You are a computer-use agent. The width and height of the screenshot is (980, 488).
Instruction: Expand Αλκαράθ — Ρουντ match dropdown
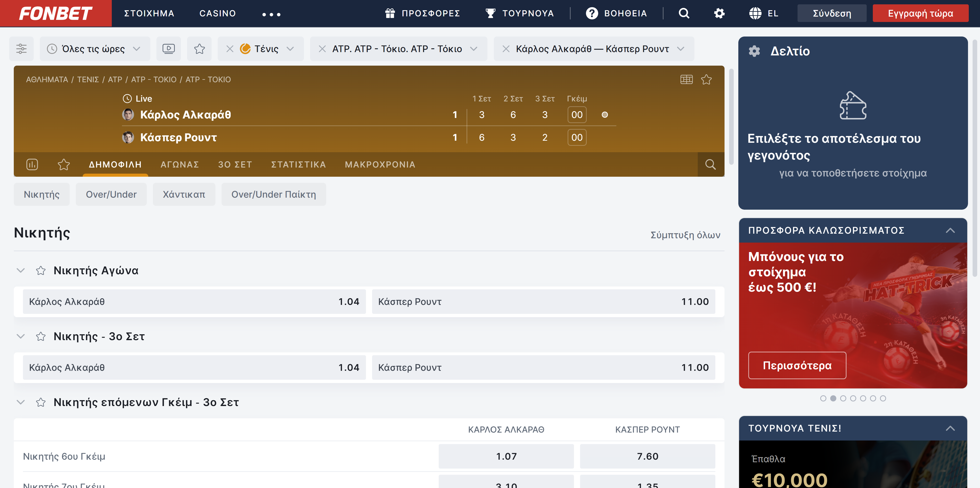(x=681, y=49)
